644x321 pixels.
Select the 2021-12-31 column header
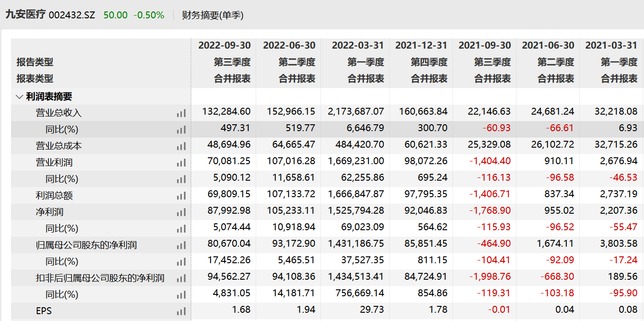coord(421,45)
